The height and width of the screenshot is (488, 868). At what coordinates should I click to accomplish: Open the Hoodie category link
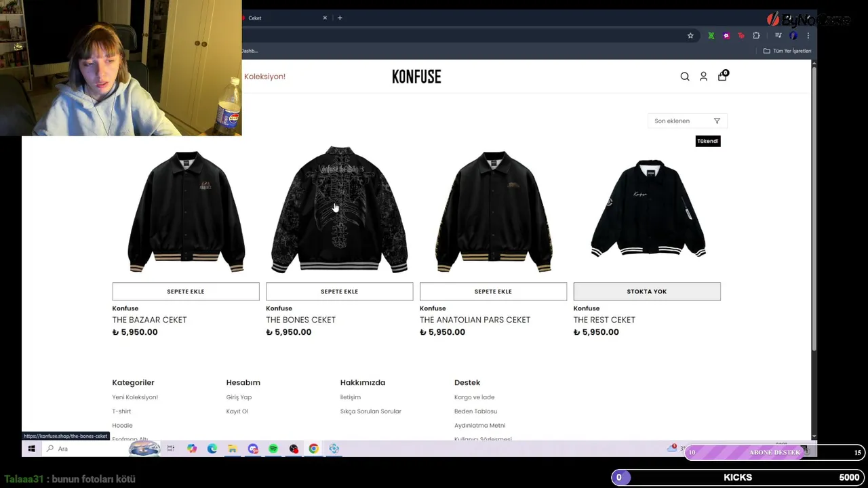point(122,426)
